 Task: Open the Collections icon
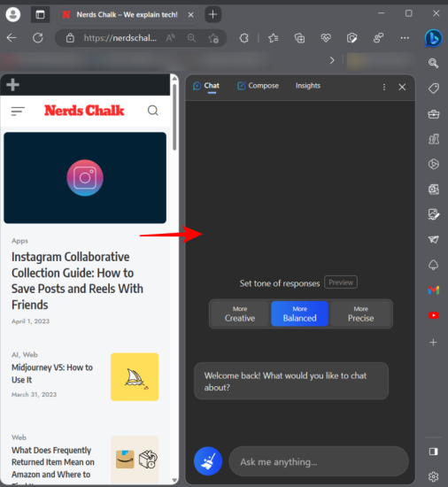tap(299, 38)
